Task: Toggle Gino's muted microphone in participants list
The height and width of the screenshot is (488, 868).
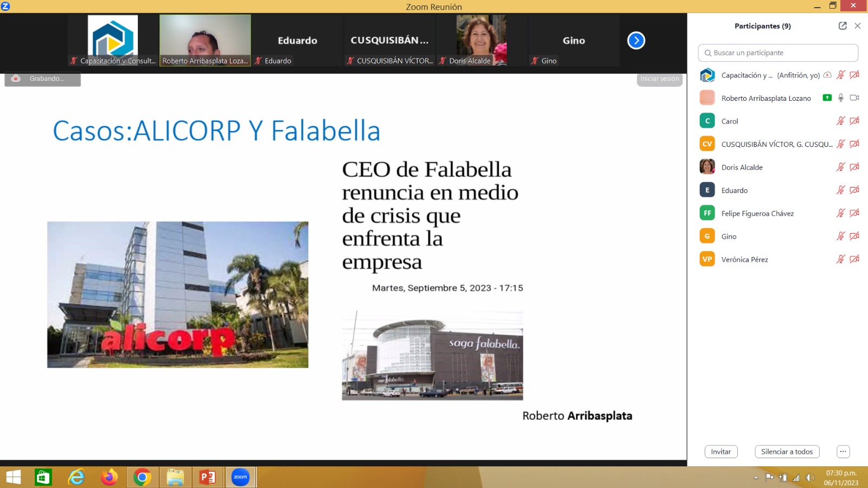Action: [840, 236]
